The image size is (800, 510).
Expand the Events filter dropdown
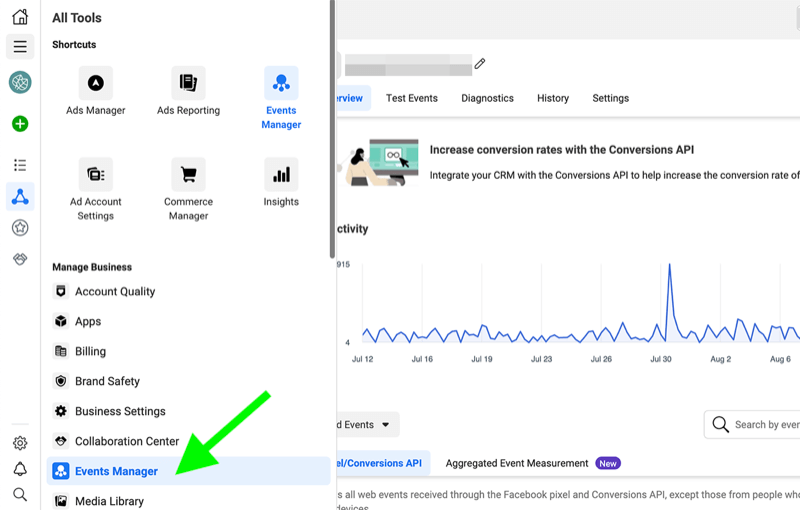pyautogui.click(x=367, y=424)
